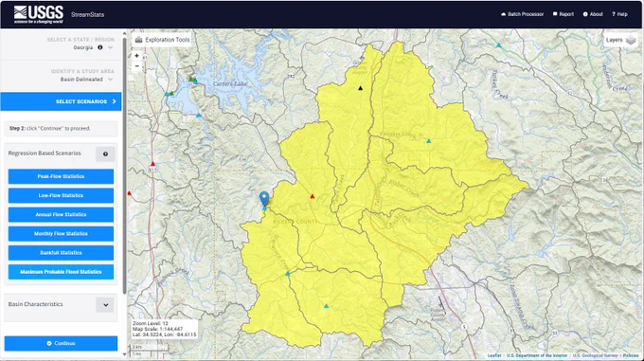Select Maximum Probable Flood Statistics scenario

tap(61, 272)
